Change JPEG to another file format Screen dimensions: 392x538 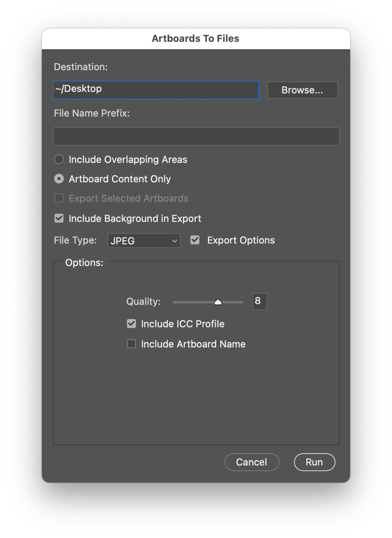143,241
